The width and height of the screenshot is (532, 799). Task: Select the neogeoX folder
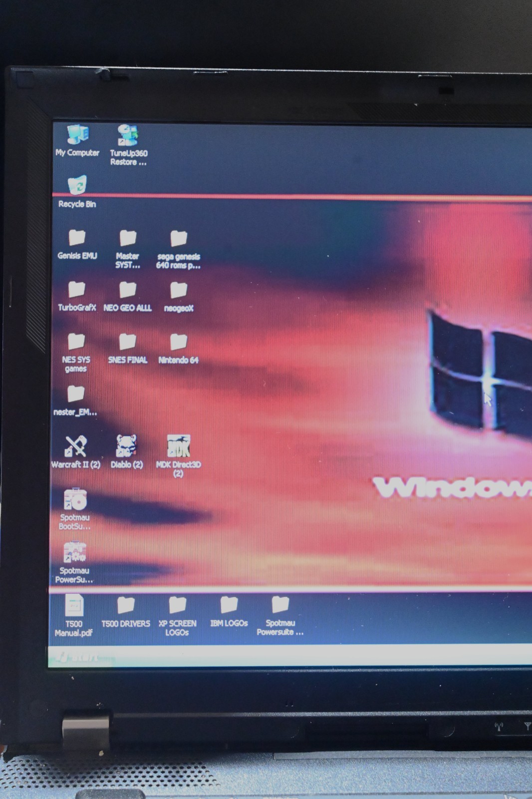tap(178, 297)
